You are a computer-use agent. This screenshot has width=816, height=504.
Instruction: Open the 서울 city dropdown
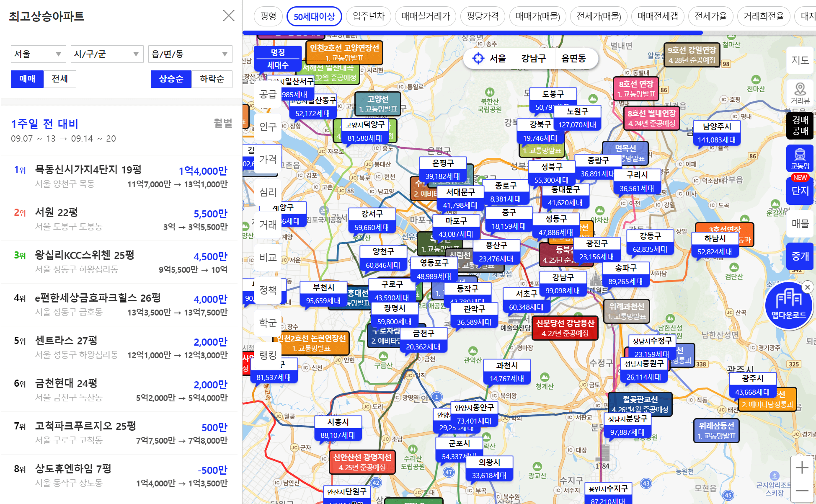click(x=37, y=54)
